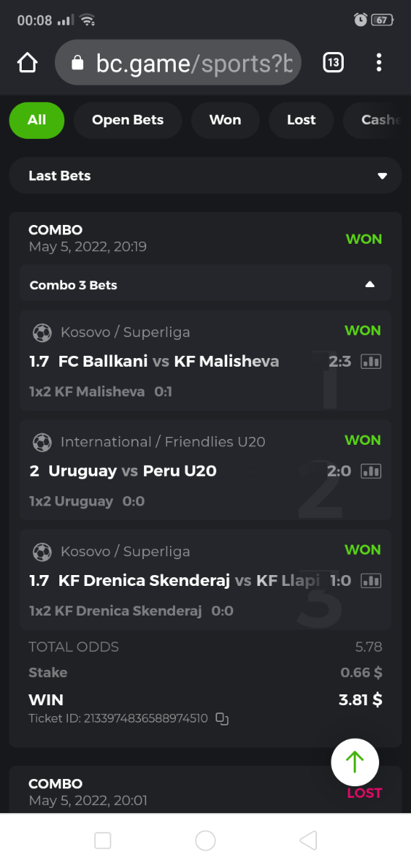Tap the Android home circle button
411x868 pixels.
tap(205, 840)
